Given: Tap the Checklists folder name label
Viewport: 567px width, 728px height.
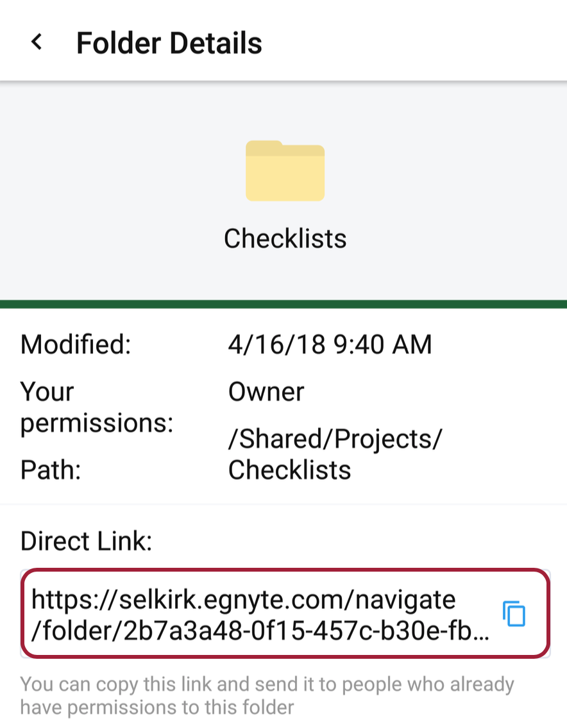Looking at the screenshot, I should click(284, 238).
